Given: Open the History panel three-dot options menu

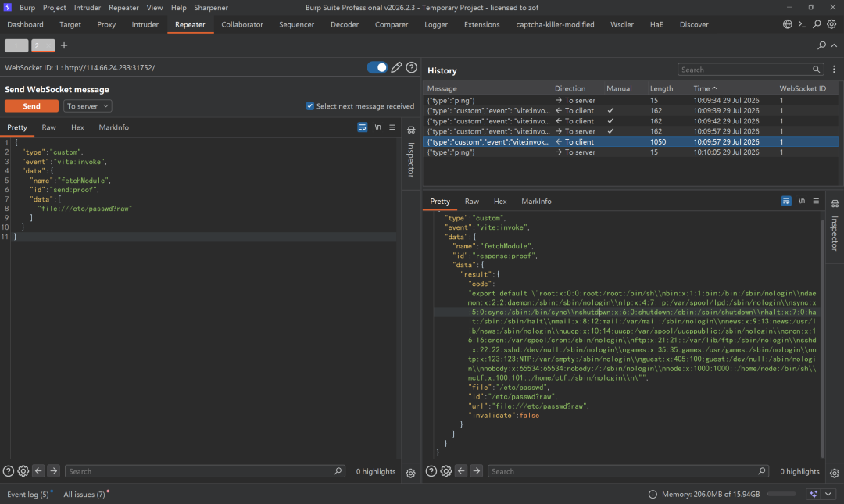Looking at the screenshot, I should 834,70.
